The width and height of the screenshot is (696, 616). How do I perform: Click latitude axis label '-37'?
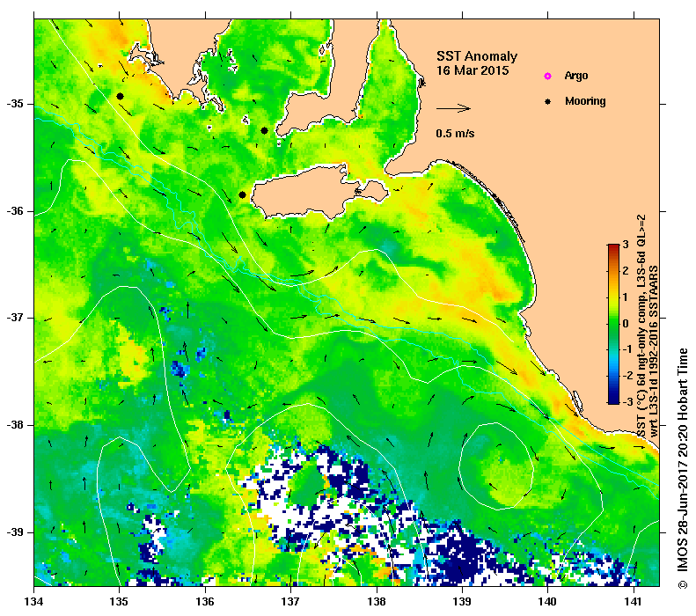click(14, 318)
